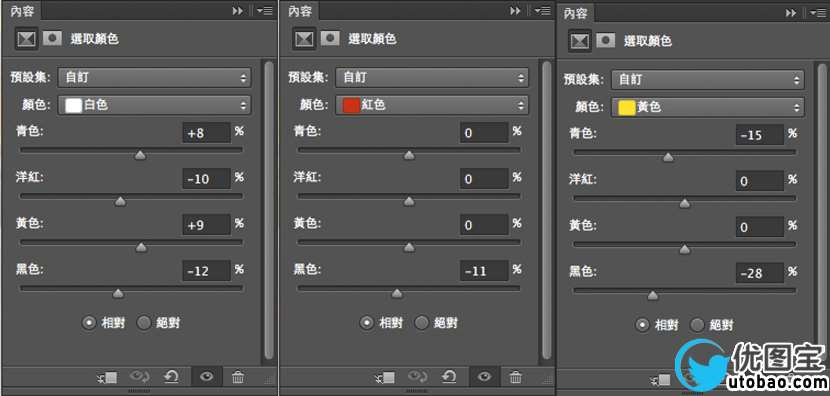Open the 顏色 dropdown showing 黃色
Image resolution: width=830 pixels, height=396 pixels.
point(708,107)
